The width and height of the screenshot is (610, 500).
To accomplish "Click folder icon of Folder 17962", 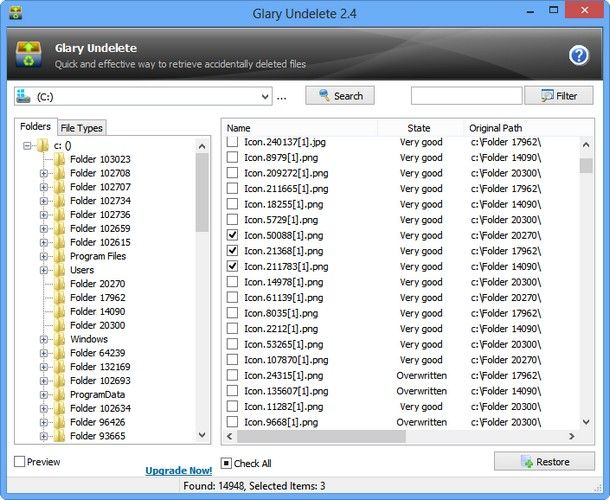I will 60,298.
